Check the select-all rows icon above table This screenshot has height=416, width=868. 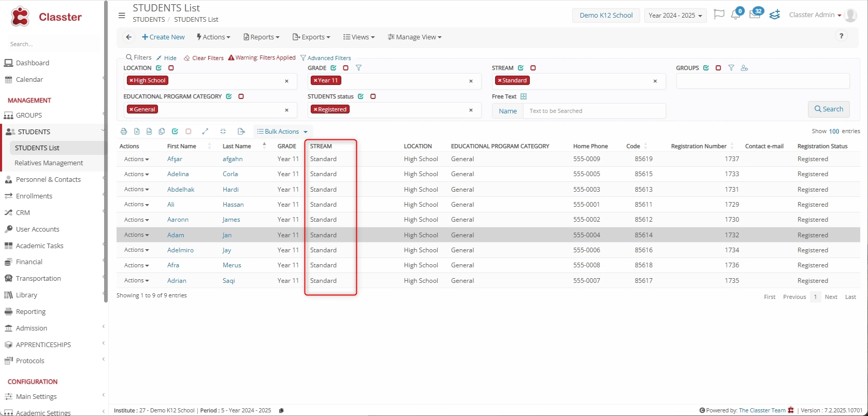(x=175, y=132)
